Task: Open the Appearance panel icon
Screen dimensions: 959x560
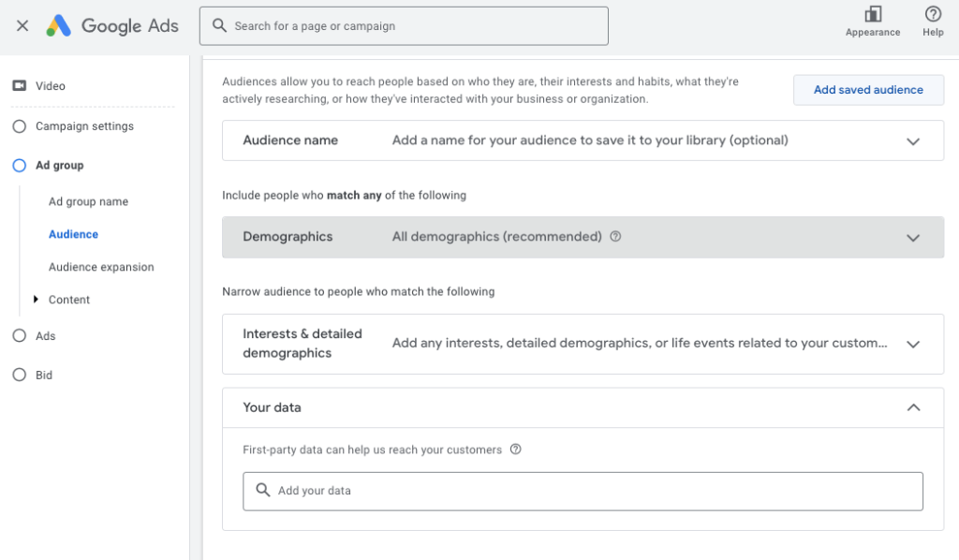Action: click(873, 14)
